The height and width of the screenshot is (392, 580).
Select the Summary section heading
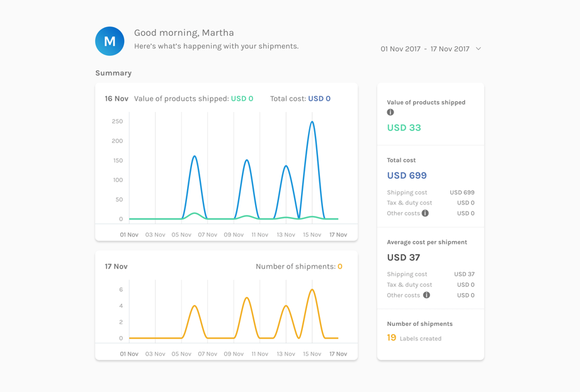coord(113,73)
